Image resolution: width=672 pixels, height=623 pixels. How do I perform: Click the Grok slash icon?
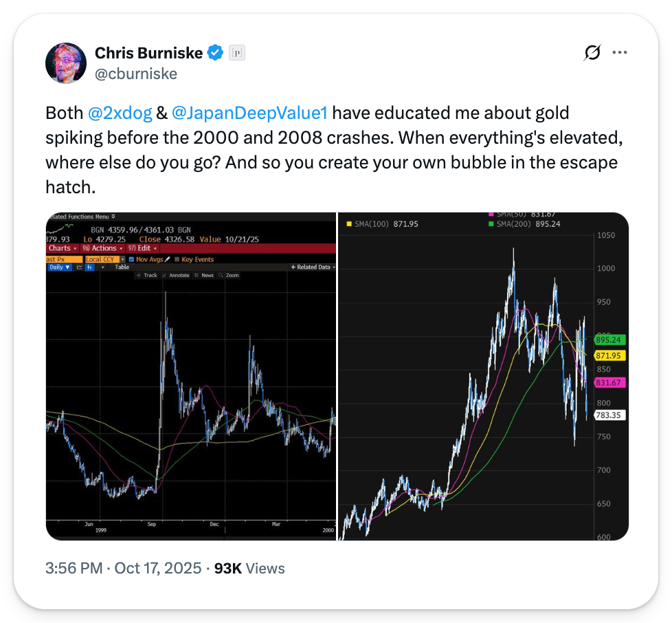[x=592, y=53]
